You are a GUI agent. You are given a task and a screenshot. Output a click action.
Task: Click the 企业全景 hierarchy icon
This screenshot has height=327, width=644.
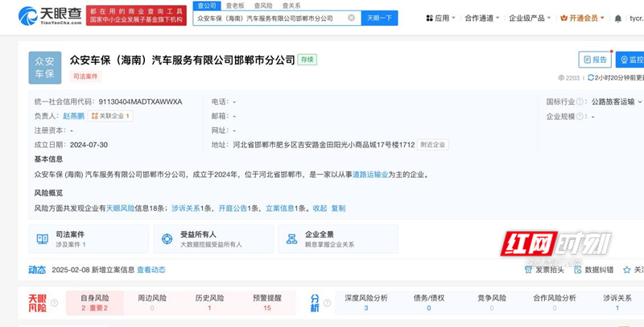[x=291, y=238]
